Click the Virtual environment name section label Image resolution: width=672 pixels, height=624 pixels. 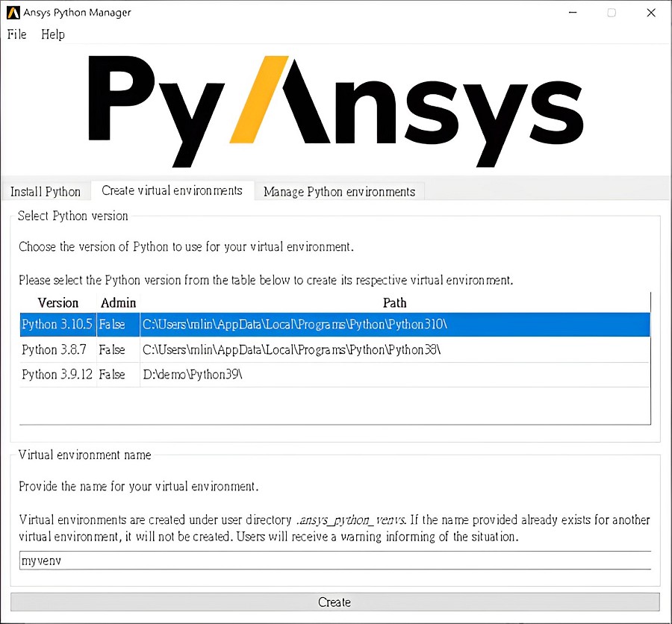click(x=83, y=455)
